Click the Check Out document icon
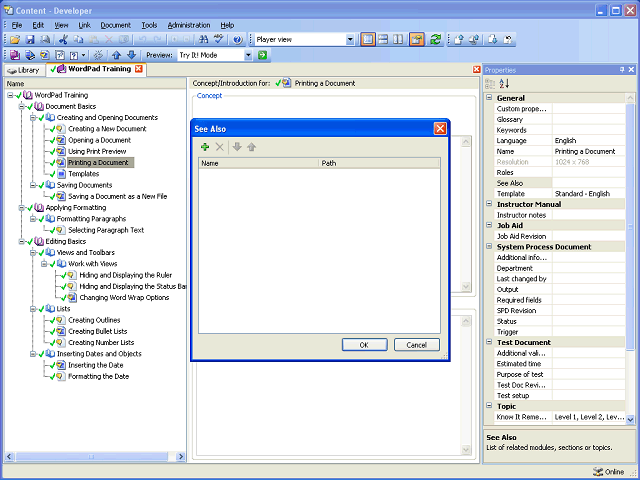Image resolution: width=640 pixels, height=480 pixels. point(493,40)
